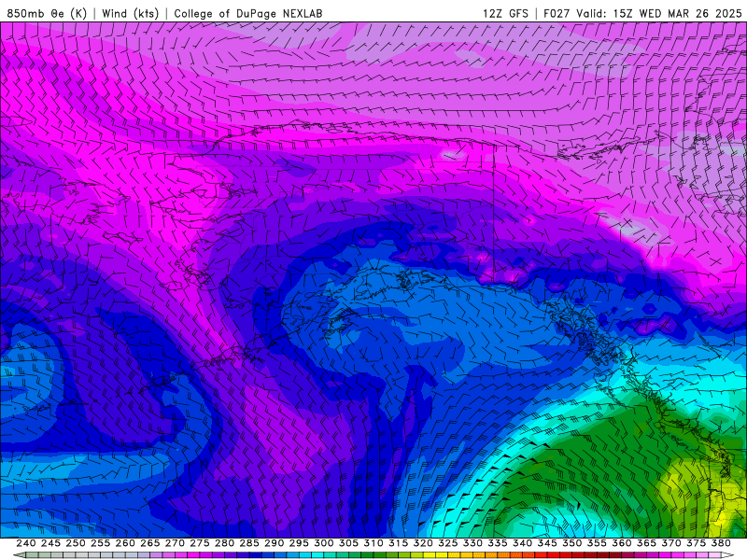
Task: Pick the 305 legend value
Action: pos(348,543)
